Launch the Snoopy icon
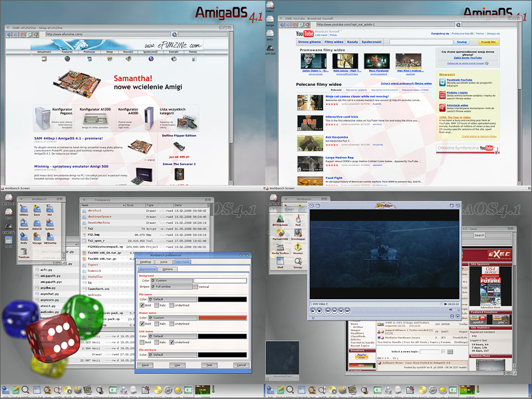The height and width of the screenshot is (399, 532). pos(298,263)
